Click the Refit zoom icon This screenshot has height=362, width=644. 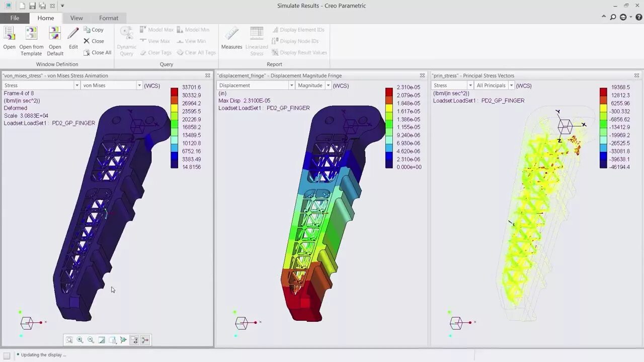coord(69,340)
